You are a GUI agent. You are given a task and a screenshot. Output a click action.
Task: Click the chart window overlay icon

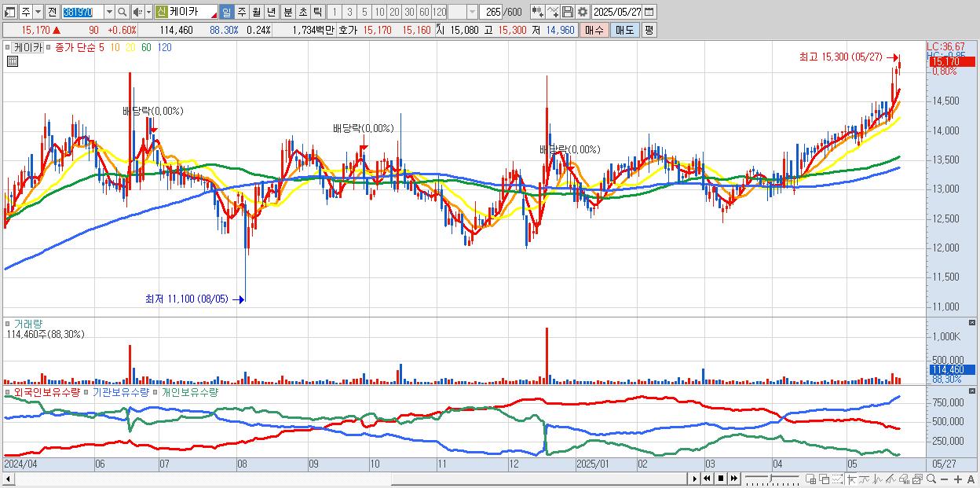pyautogui.click(x=917, y=479)
